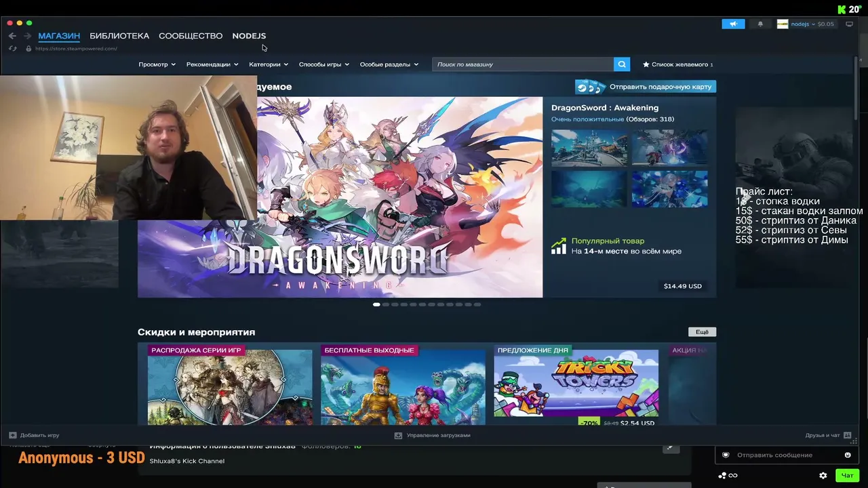Viewport: 868px width, 488px height.
Task: Click the Kick channel points icon
Action: click(x=723, y=476)
